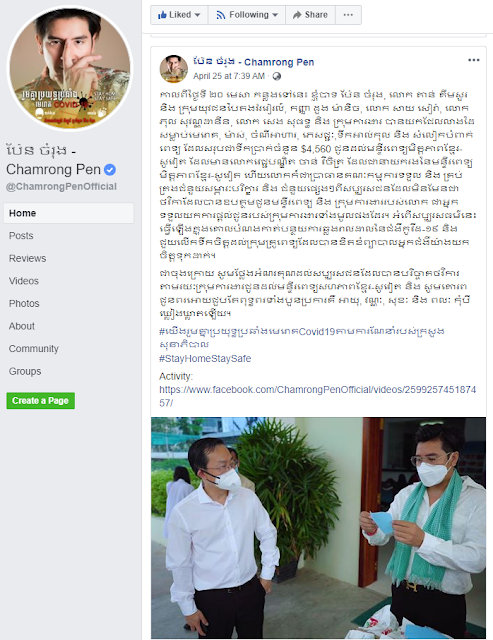This screenshot has height=640, width=493.
Task: Open the Posts section
Action: pyautogui.click(x=21, y=236)
